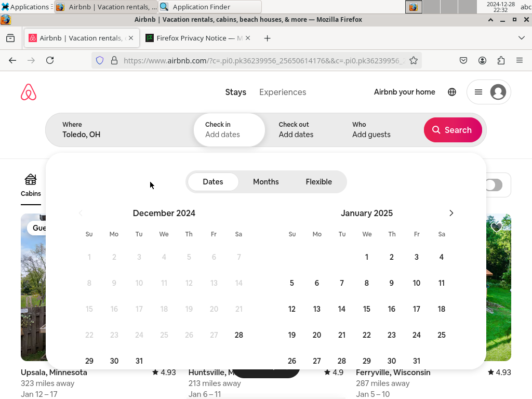532x399 pixels.
Task: Pick January 15 on the calendar
Action: point(367,309)
